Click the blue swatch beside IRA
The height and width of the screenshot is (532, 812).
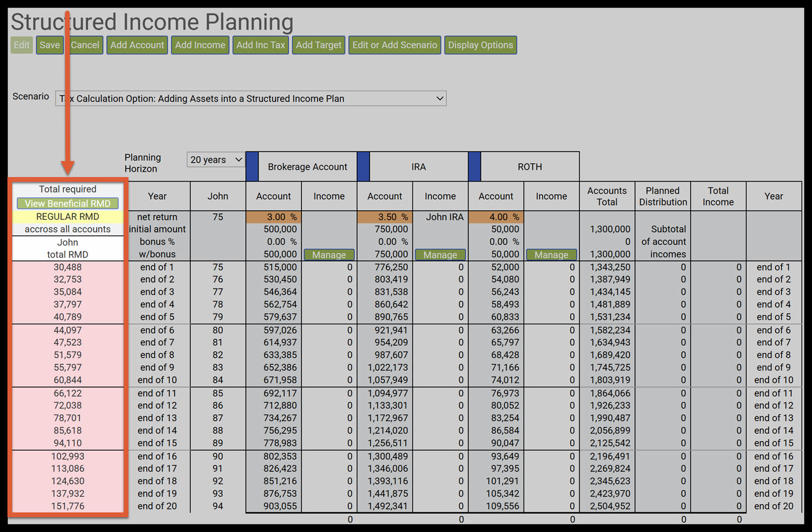pyautogui.click(x=363, y=167)
